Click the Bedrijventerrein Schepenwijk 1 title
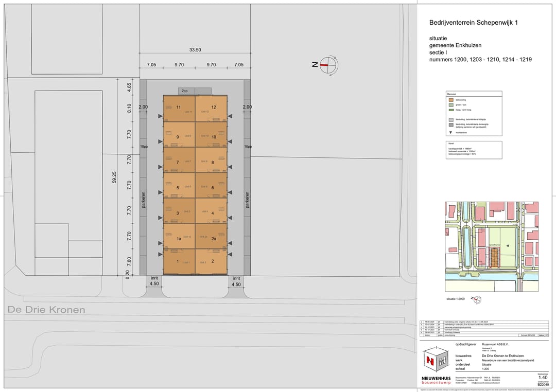 (474, 23)
